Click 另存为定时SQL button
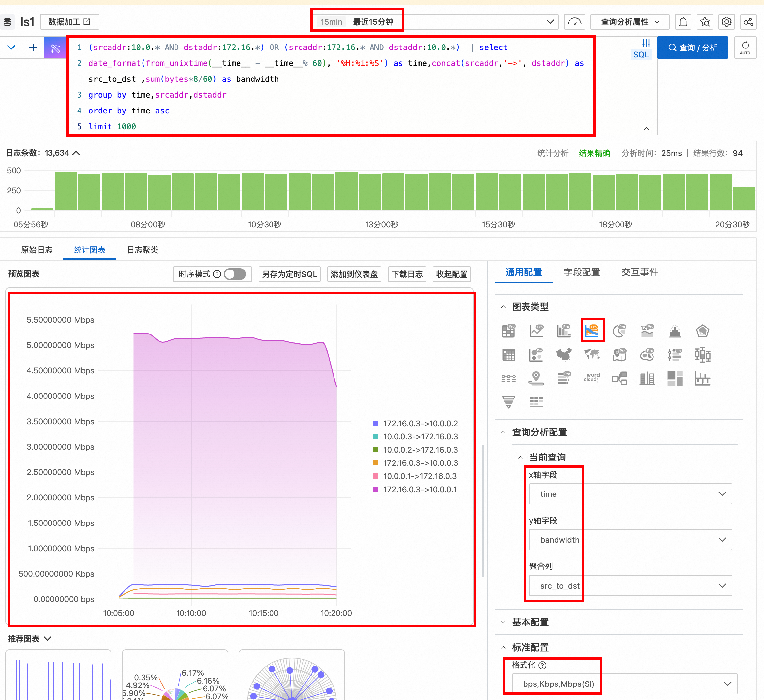Viewport: 764px width, 700px height. click(290, 274)
